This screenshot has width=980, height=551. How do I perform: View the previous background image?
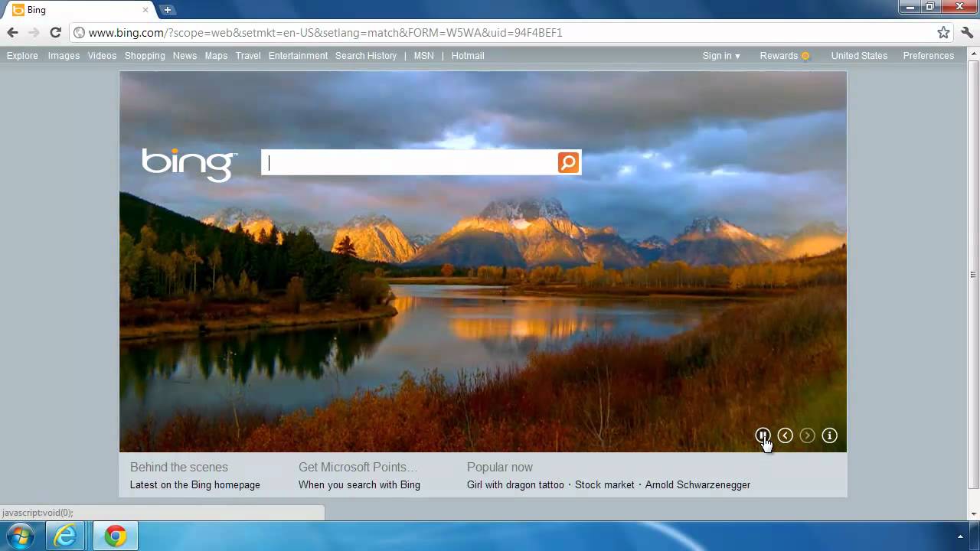(785, 435)
